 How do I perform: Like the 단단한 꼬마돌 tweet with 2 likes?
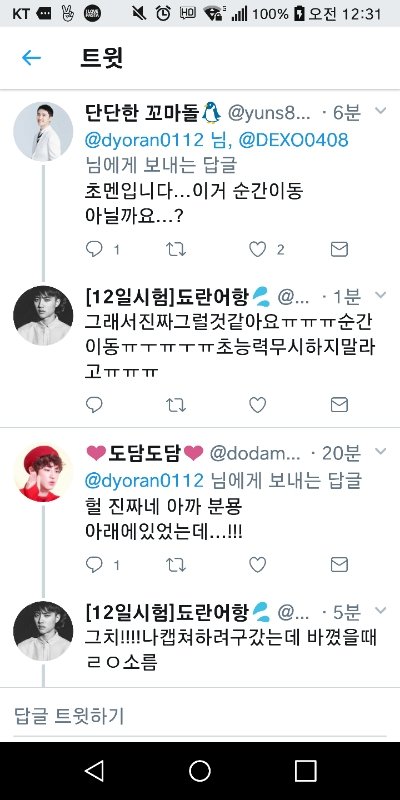pyautogui.click(x=258, y=249)
